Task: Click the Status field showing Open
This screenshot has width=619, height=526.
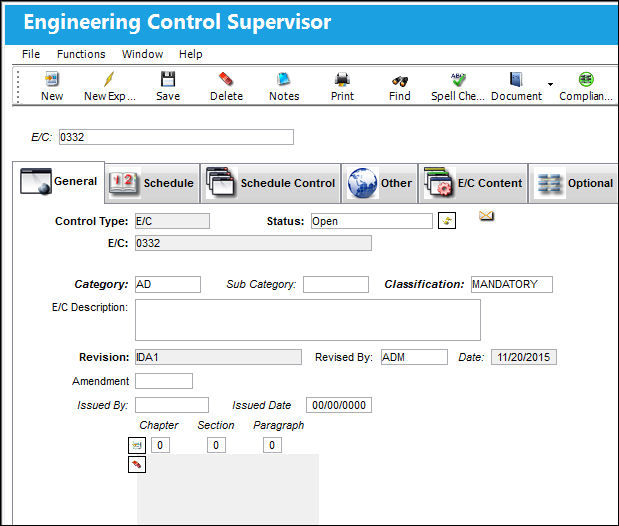Action: pos(371,221)
